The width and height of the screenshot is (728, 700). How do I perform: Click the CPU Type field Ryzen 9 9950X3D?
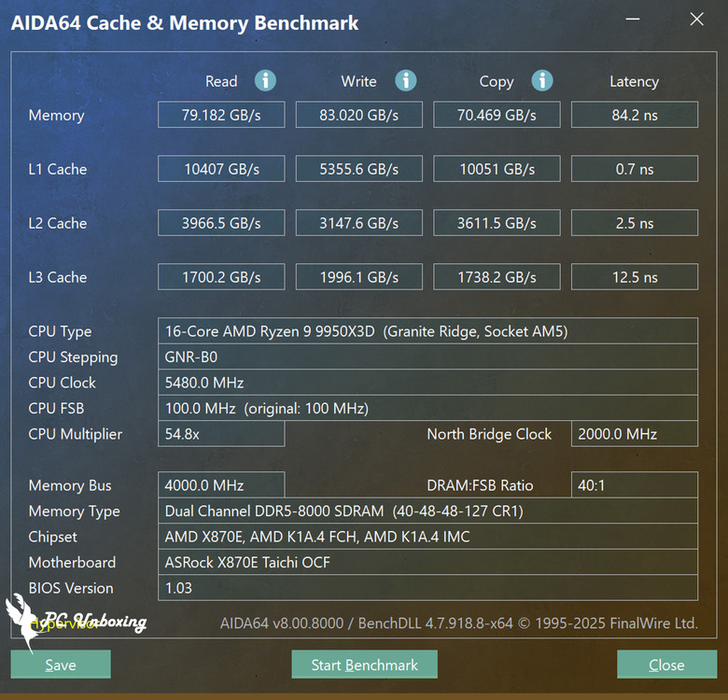[428, 331]
